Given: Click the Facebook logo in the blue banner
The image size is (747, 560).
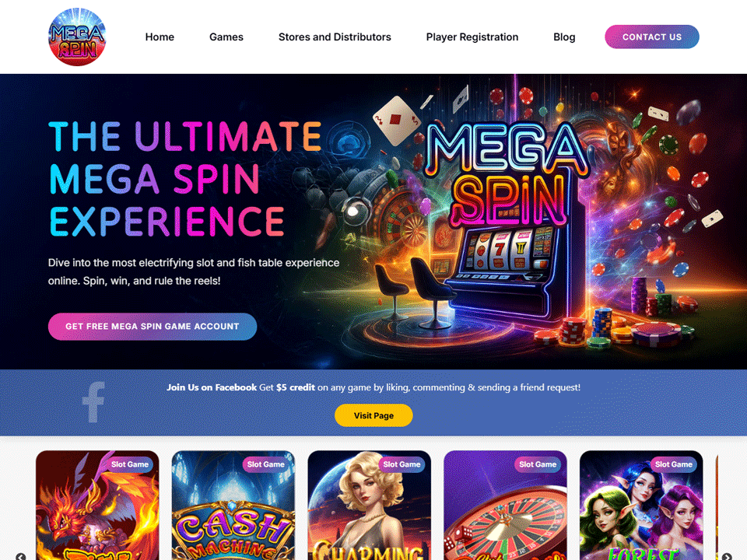Looking at the screenshot, I should pyautogui.click(x=93, y=402).
